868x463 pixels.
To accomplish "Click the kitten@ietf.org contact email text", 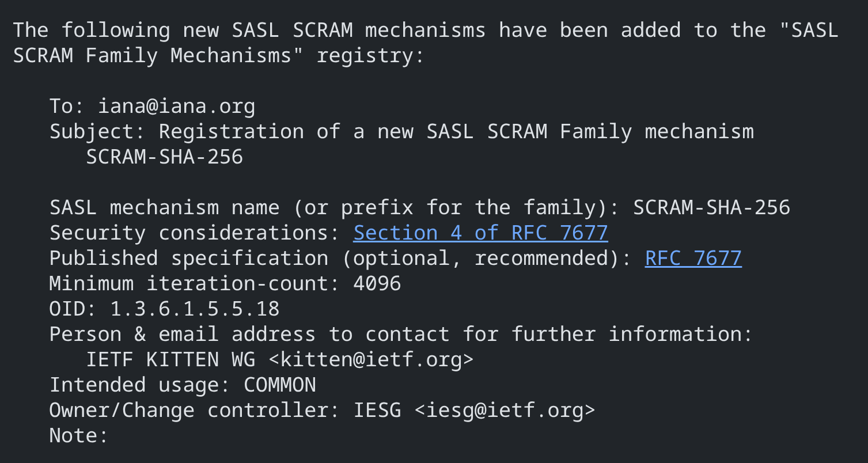I will 371,359.
